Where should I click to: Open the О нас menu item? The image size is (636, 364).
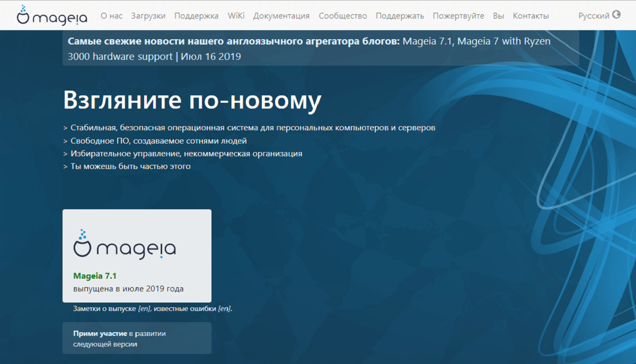(x=111, y=16)
